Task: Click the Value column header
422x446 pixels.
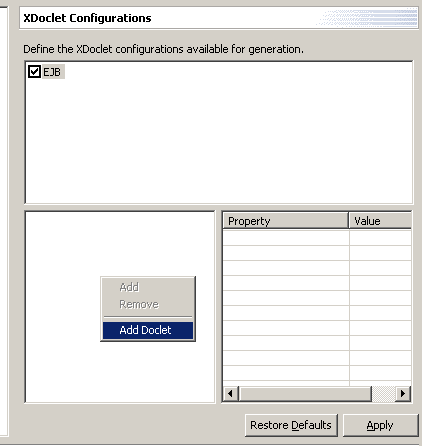Action: pyautogui.click(x=380, y=221)
